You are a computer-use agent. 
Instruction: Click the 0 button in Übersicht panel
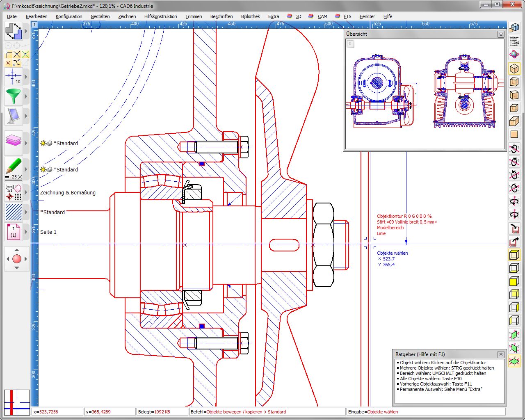point(350,43)
